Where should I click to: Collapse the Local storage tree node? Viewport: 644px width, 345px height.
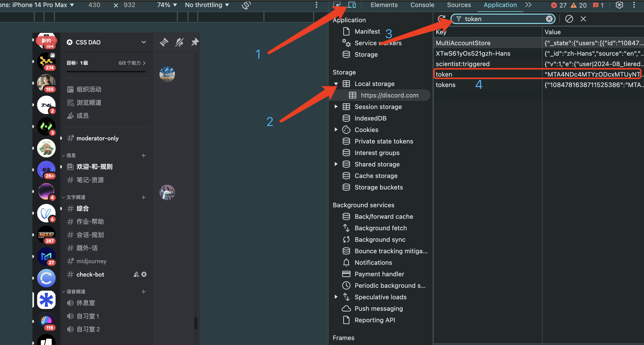point(336,84)
